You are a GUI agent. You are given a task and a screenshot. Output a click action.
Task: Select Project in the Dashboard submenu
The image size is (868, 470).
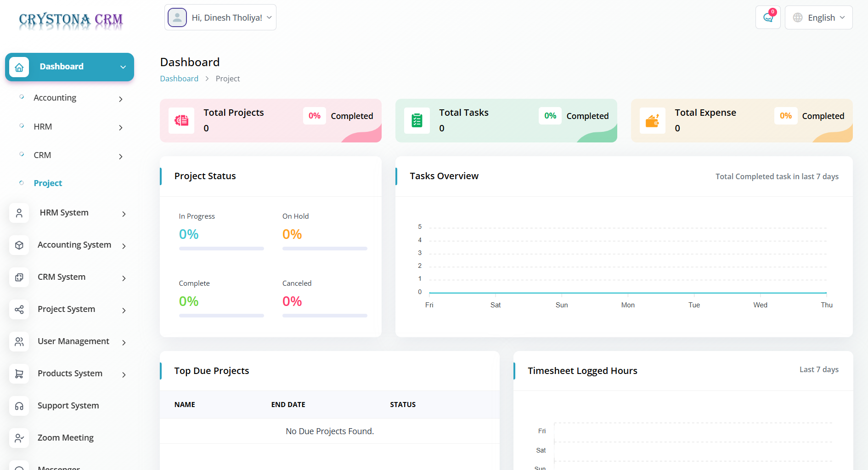coord(48,183)
